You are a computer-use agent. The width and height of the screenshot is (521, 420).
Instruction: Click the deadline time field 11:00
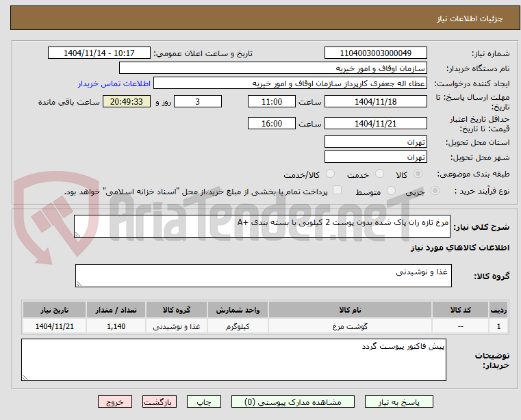(272, 102)
